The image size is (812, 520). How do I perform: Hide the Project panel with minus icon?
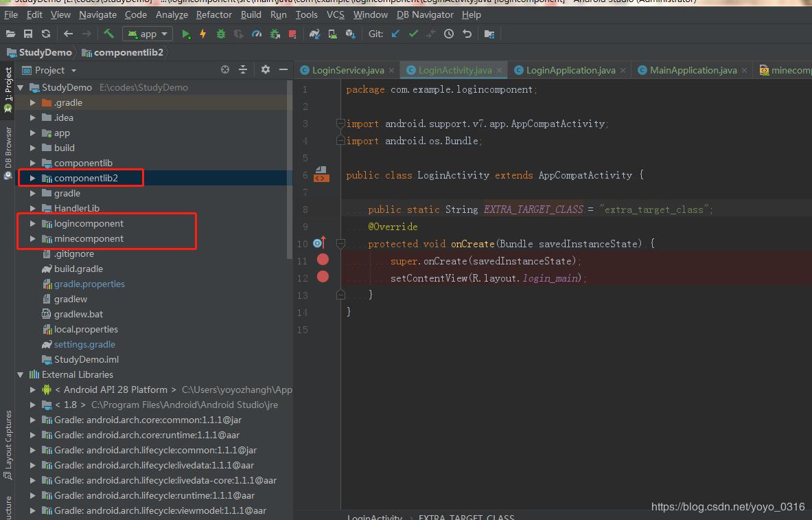pyautogui.click(x=283, y=69)
